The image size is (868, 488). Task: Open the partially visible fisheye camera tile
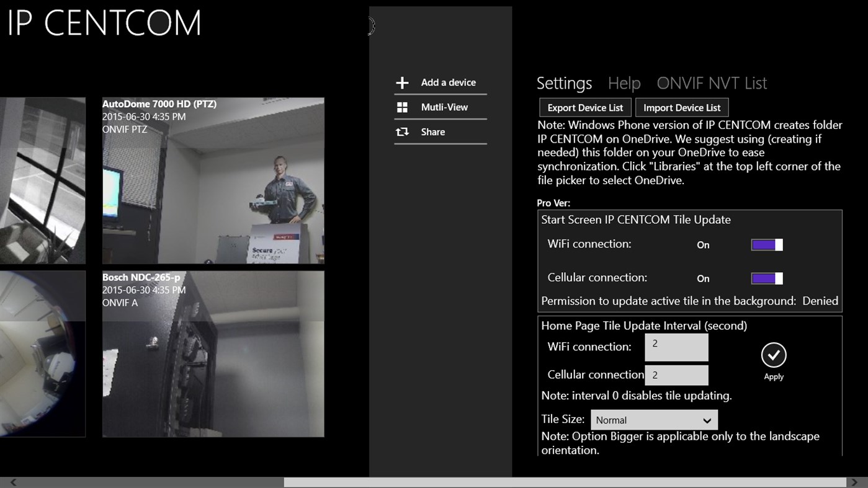coord(42,354)
